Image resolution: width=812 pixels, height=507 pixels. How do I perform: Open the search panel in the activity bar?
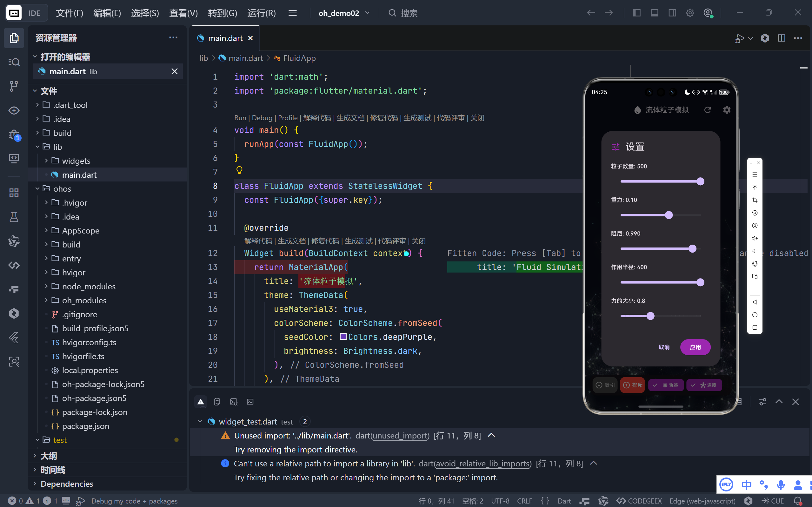tap(14, 62)
